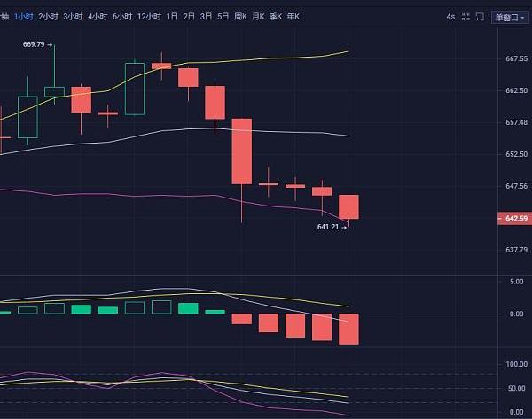Choose the 6小时 chart interval

tap(123, 17)
